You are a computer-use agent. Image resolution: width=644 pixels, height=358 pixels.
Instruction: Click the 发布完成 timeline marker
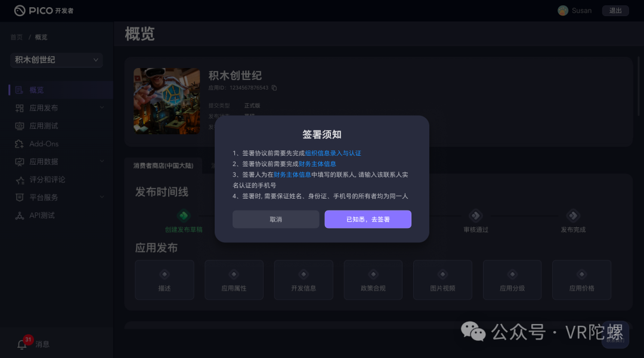tap(573, 215)
